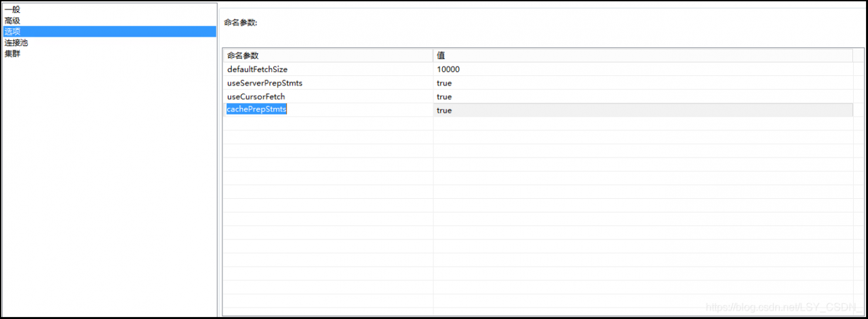Select 一般 in the left list
This screenshot has height=319, width=868.
click(x=12, y=10)
